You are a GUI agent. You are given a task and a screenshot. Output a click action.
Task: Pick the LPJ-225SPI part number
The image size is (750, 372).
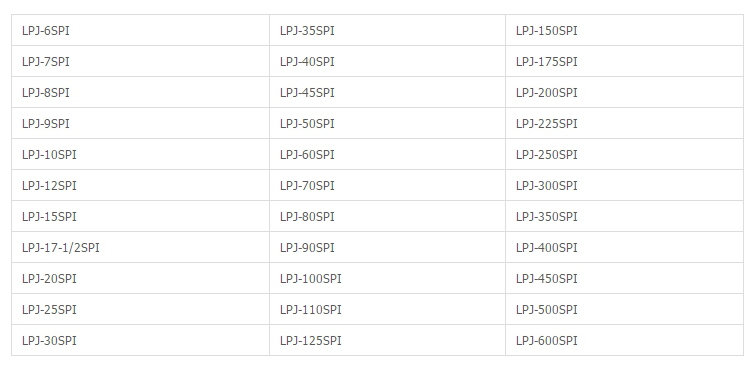point(547,123)
